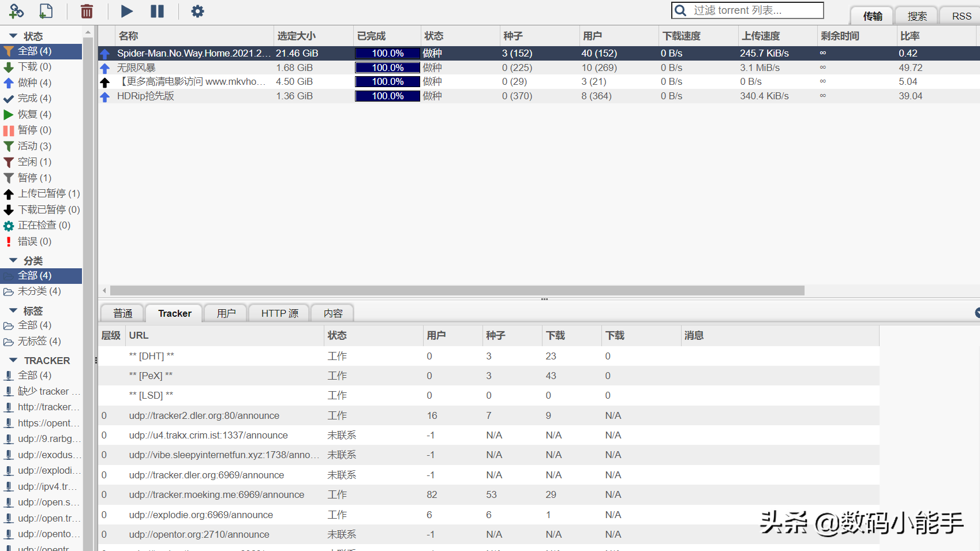Select 无标签 (4) tag filter
This screenshot has width=980, height=551.
pyautogui.click(x=41, y=342)
